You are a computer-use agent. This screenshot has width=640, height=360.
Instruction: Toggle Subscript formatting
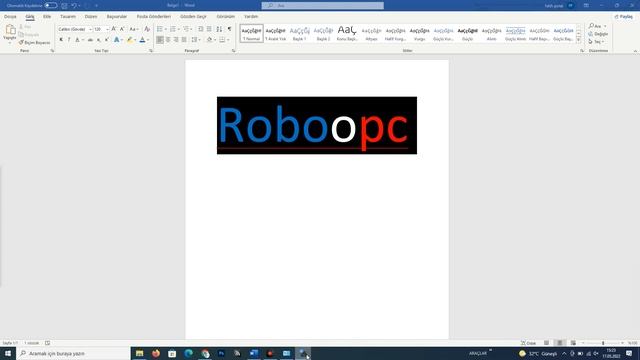point(98,40)
